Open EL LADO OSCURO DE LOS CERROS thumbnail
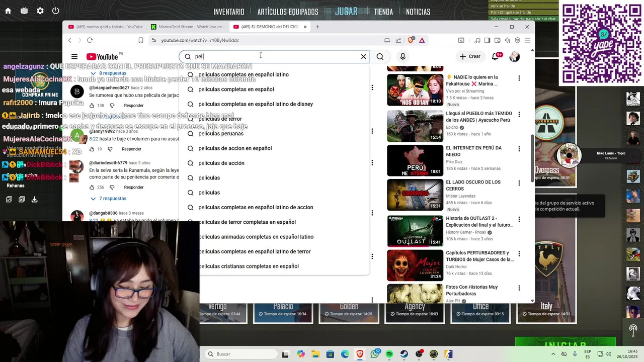The width and height of the screenshot is (644, 362). point(415,195)
